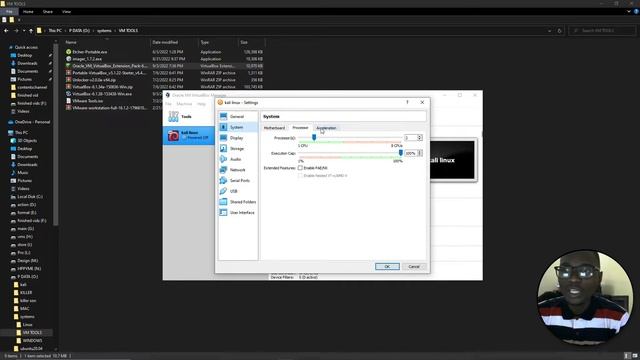Select Local Disk (C:) in the tree
The image size is (640, 360).
tap(29, 197)
